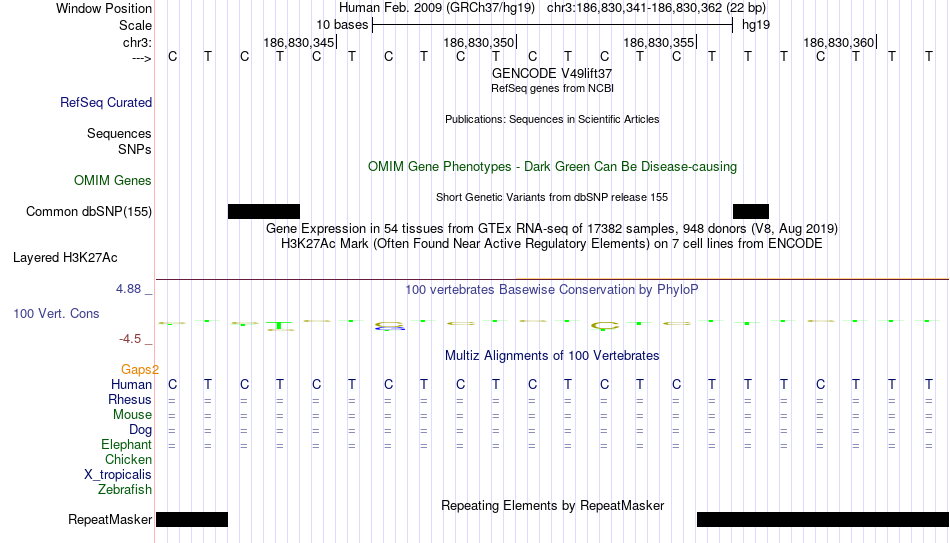Select 'Short Genetic Variants from dbSNP release 155'
The height and width of the screenshot is (543, 950).
tap(552, 198)
